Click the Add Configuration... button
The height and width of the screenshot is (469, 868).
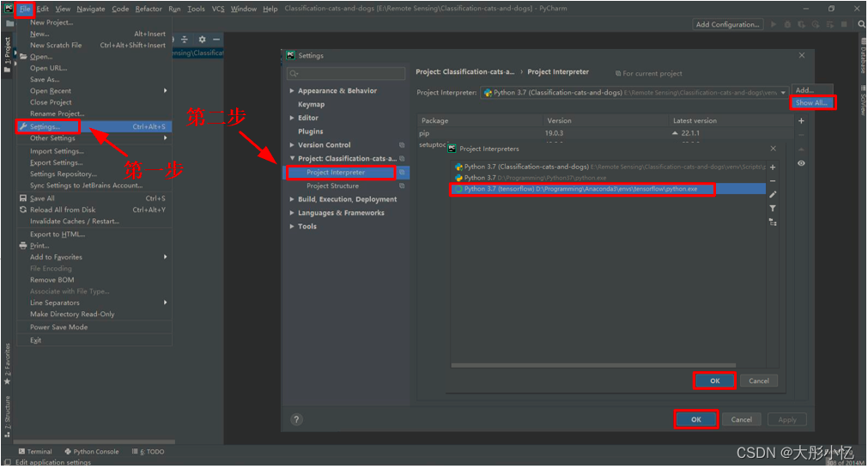pos(727,25)
